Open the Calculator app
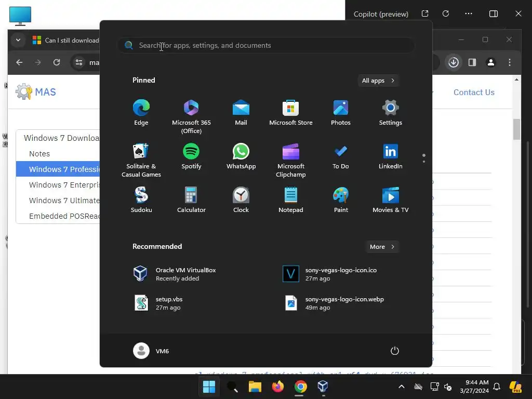This screenshot has width=532, height=399. coord(191,200)
